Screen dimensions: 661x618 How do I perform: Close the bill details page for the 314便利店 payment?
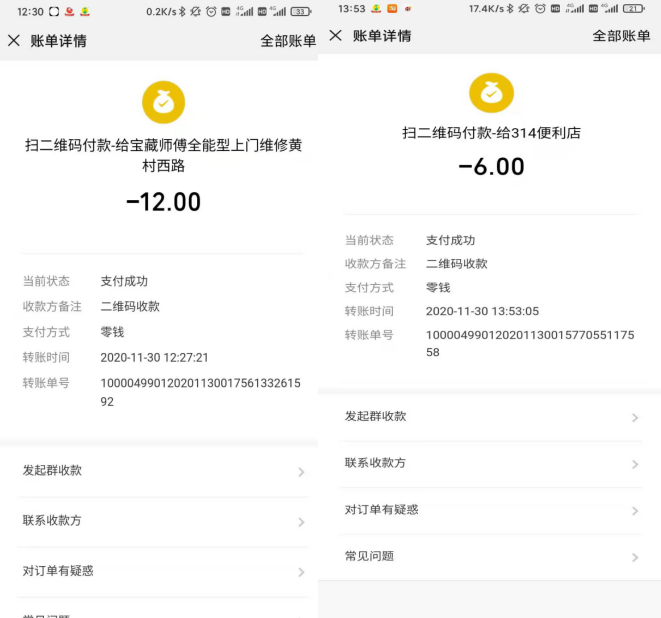pyautogui.click(x=335, y=36)
